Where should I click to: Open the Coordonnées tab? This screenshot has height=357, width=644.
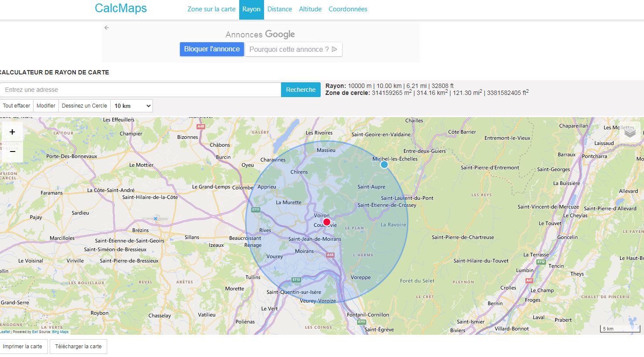coord(348,9)
